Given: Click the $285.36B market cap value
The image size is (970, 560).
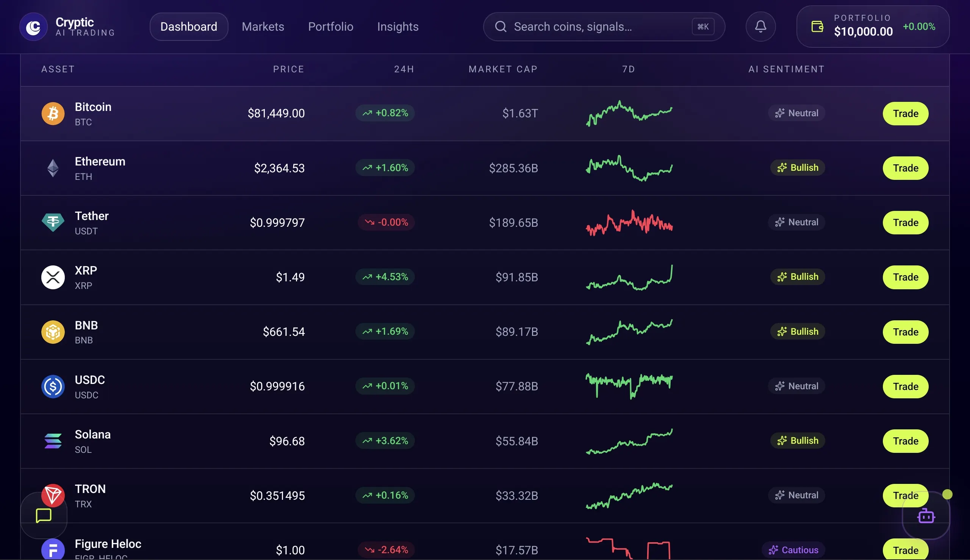Looking at the screenshot, I should pyautogui.click(x=513, y=168).
